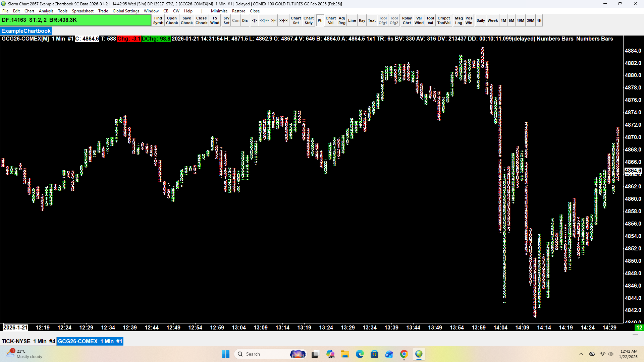The image size is (644, 362).
Task: Open the Analysis menu
Action: tap(46, 11)
